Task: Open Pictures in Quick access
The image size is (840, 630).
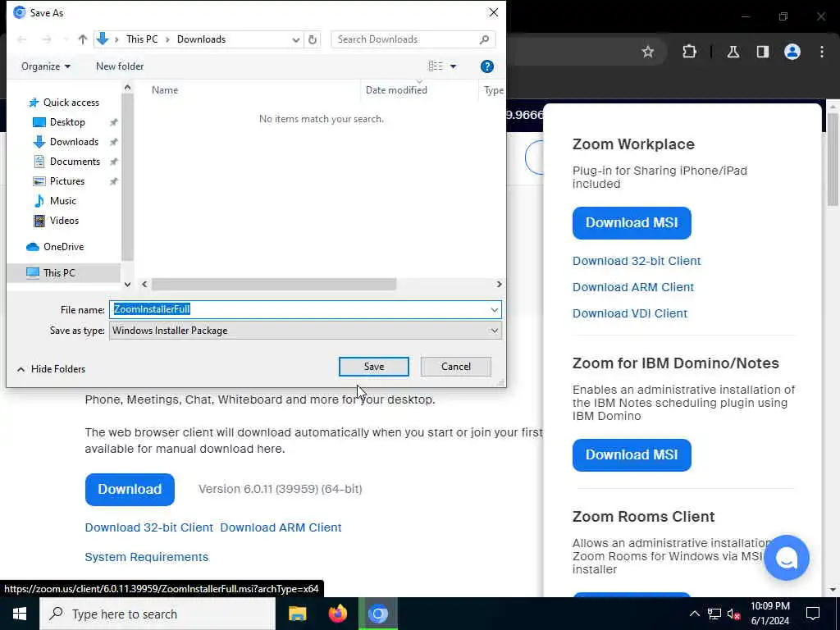Action: click(x=67, y=181)
